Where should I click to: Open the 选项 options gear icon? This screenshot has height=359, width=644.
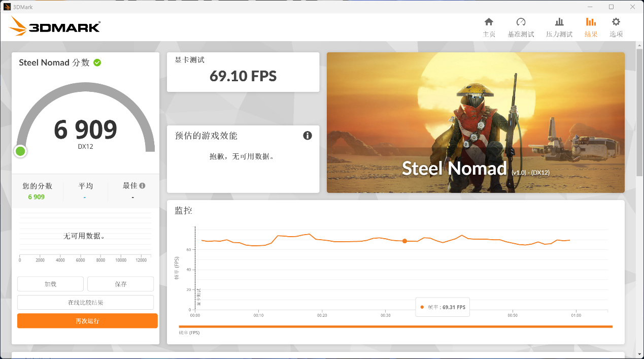click(616, 26)
